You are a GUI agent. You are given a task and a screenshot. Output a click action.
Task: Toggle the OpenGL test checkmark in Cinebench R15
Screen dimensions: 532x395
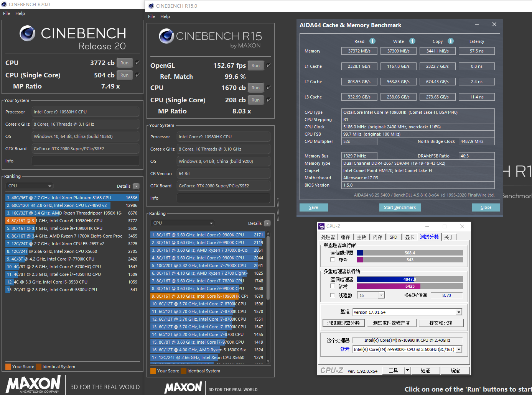268,65
